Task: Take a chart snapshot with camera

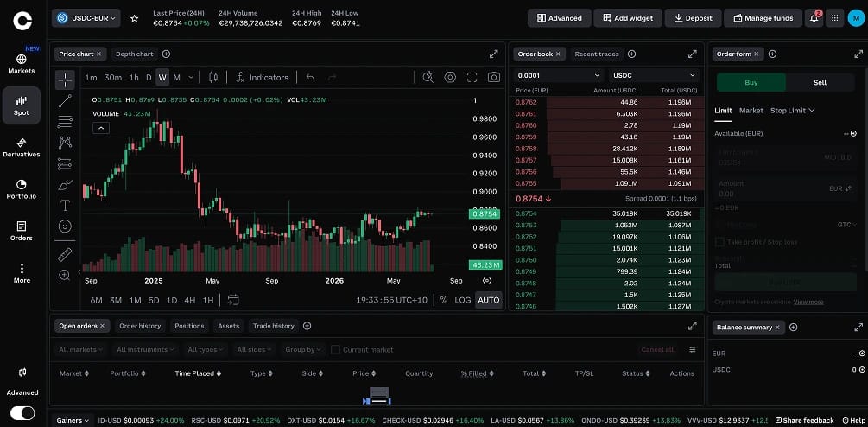Action: click(x=494, y=77)
